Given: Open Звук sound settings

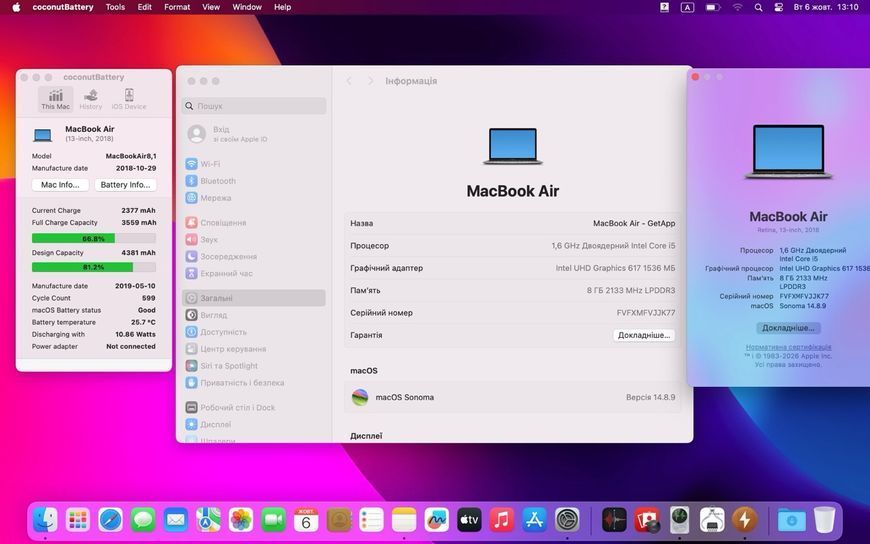Looking at the screenshot, I should tap(254, 240).
